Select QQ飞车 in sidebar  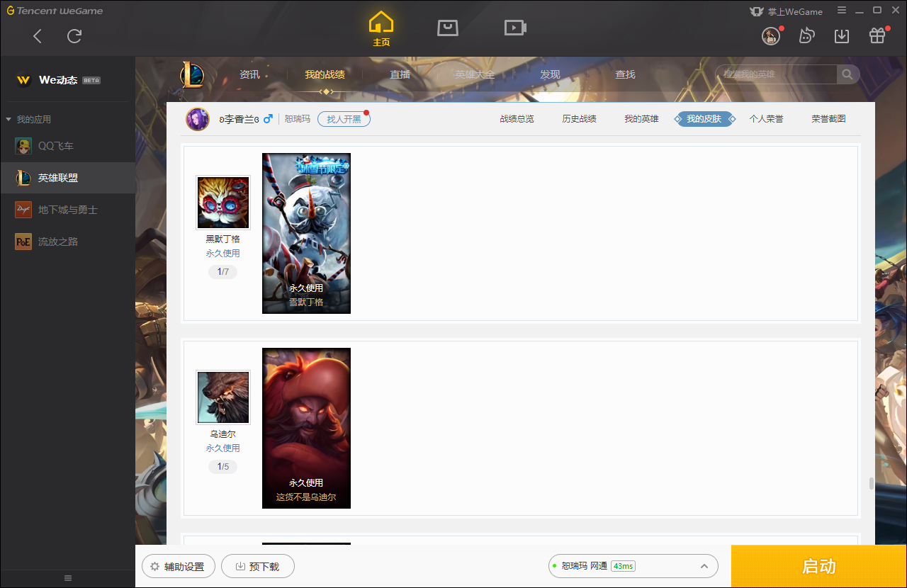(x=67, y=146)
